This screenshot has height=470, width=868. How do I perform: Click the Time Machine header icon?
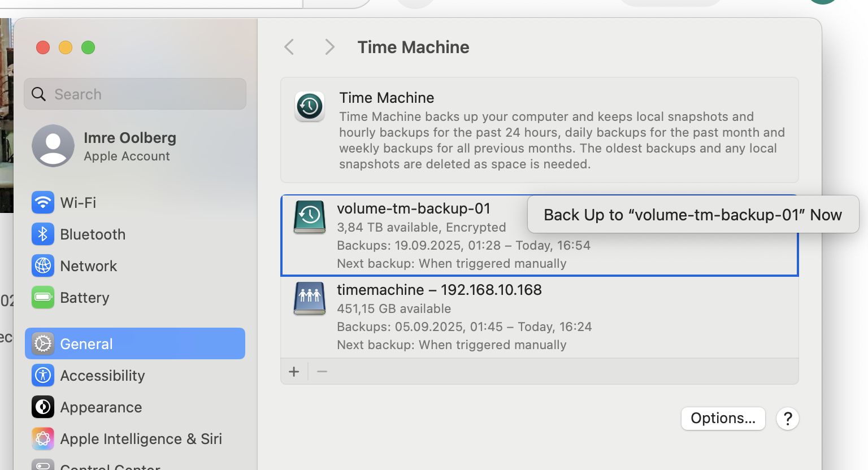(310, 106)
